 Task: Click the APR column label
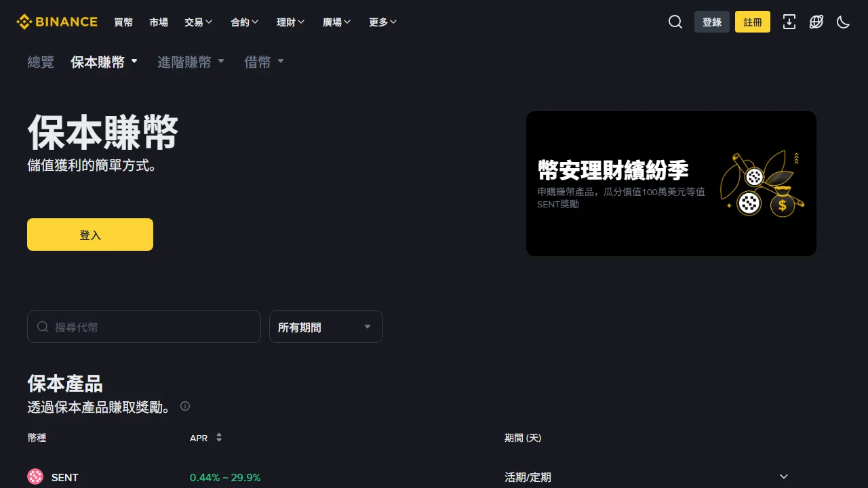coord(199,438)
